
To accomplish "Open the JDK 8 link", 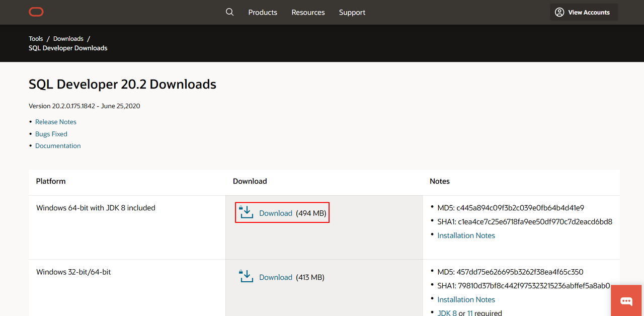I will coord(447,313).
